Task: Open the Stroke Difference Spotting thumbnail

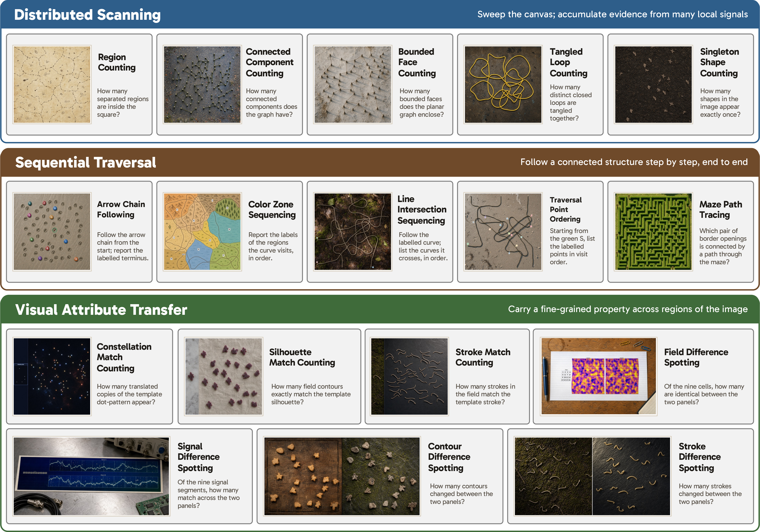Action: pos(593,476)
